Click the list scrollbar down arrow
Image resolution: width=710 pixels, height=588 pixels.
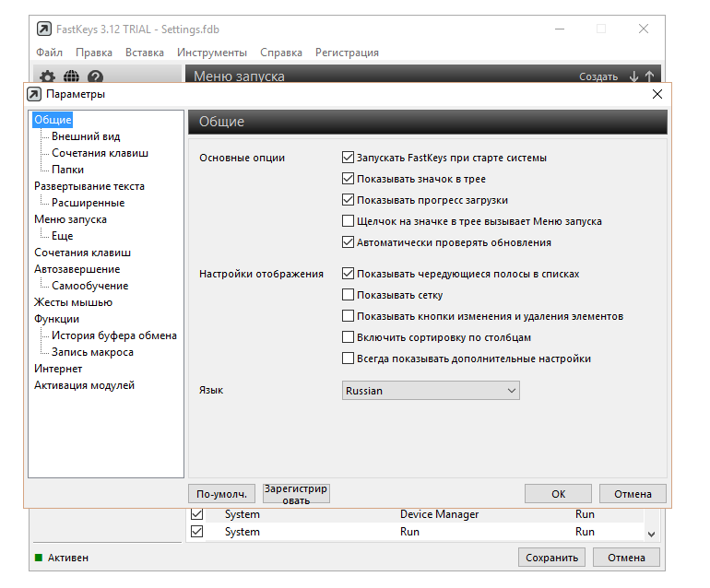pyautogui.click(x=651, y=535)
